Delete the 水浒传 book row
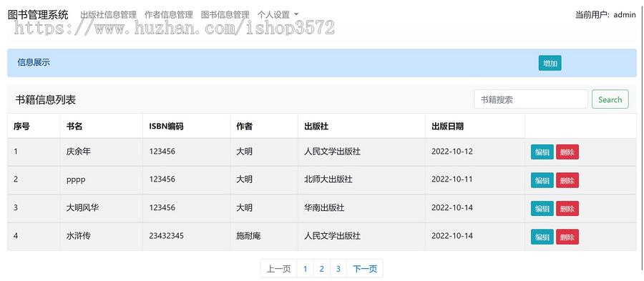Viewport: 644px width, 281px height. 567,237
